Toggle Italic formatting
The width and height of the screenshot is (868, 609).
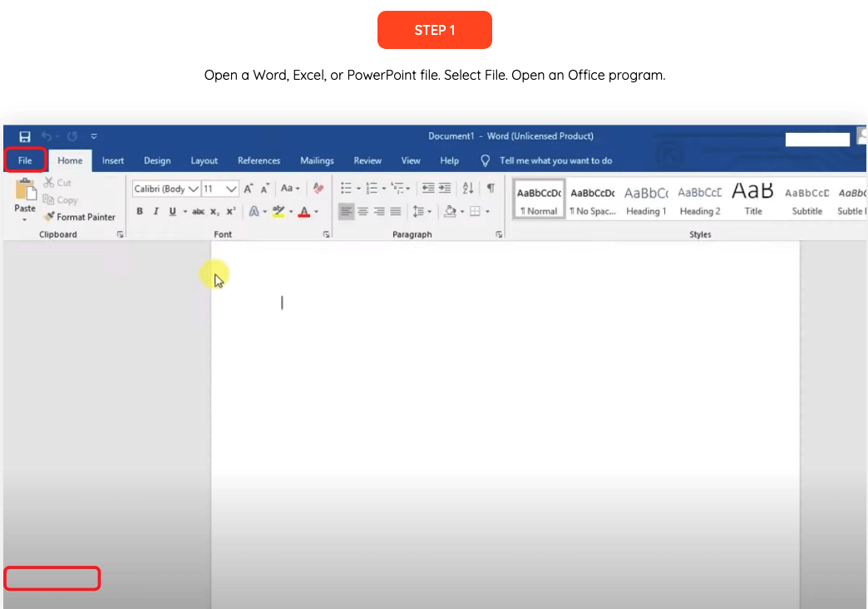[155, 212]
